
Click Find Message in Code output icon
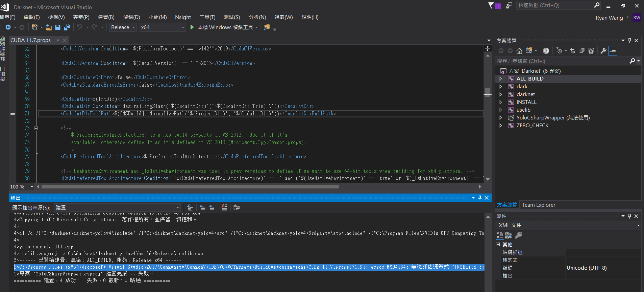190,207
